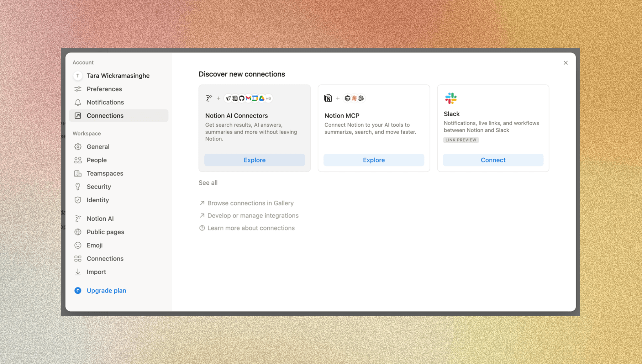Click the Notion AI face icon on Connectors card
Screen dimensions: 642x364
point(209,98)
